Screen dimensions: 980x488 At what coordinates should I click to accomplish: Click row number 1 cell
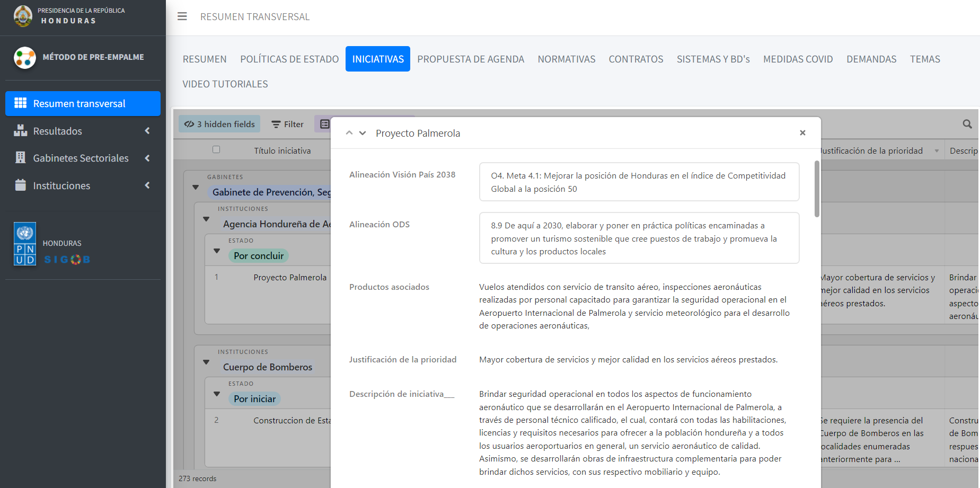pos(216,277)
